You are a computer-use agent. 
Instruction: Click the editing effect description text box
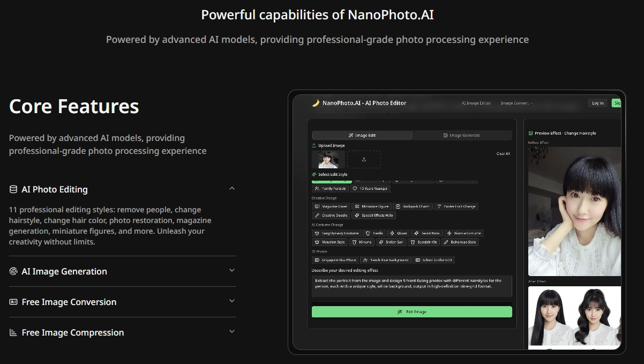[x=411, y=286]
